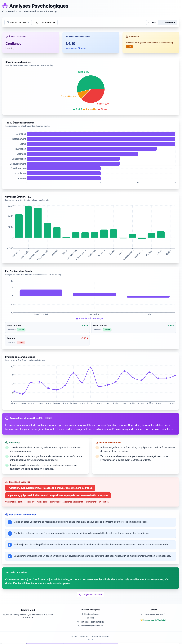The image size is (182, 644).
Task: Click the green Positif legend swatch
Action: coord(74,110)
